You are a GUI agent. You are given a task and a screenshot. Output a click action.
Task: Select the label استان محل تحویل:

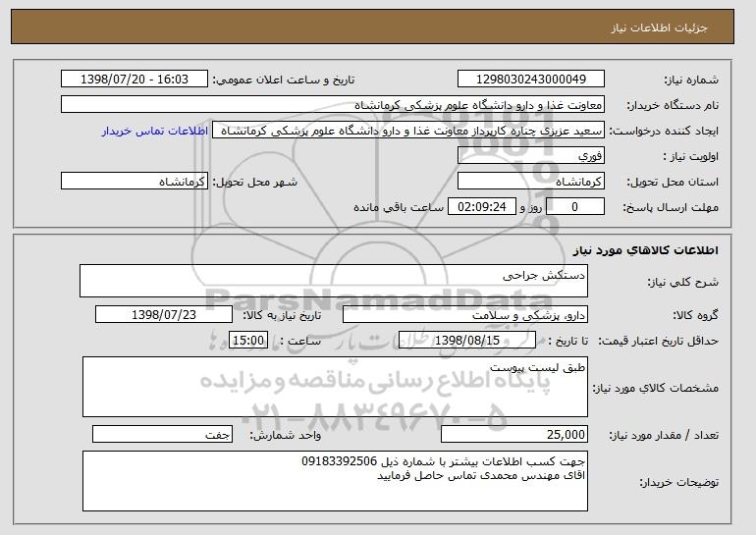tap(673, 182)
